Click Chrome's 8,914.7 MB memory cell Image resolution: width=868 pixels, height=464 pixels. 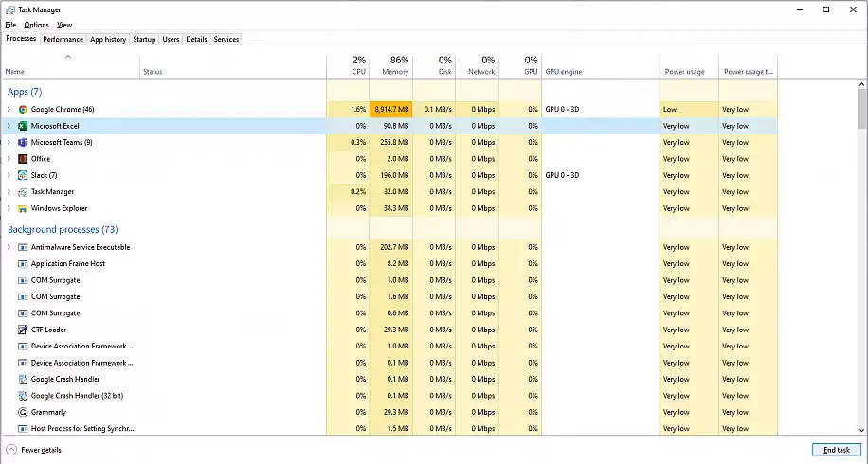(x=391, y=110)
